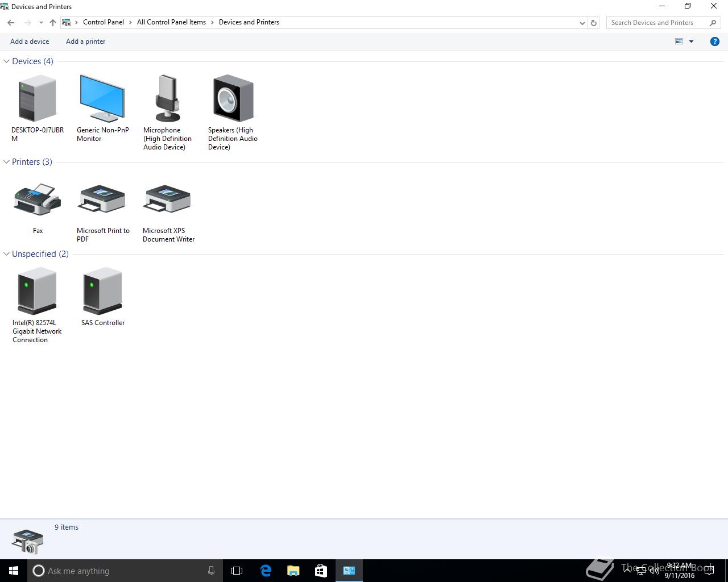The height and width of the screenshot is (582, 728).
Task: Collapse the Printers (3) group
Action: tap(6, 162)
